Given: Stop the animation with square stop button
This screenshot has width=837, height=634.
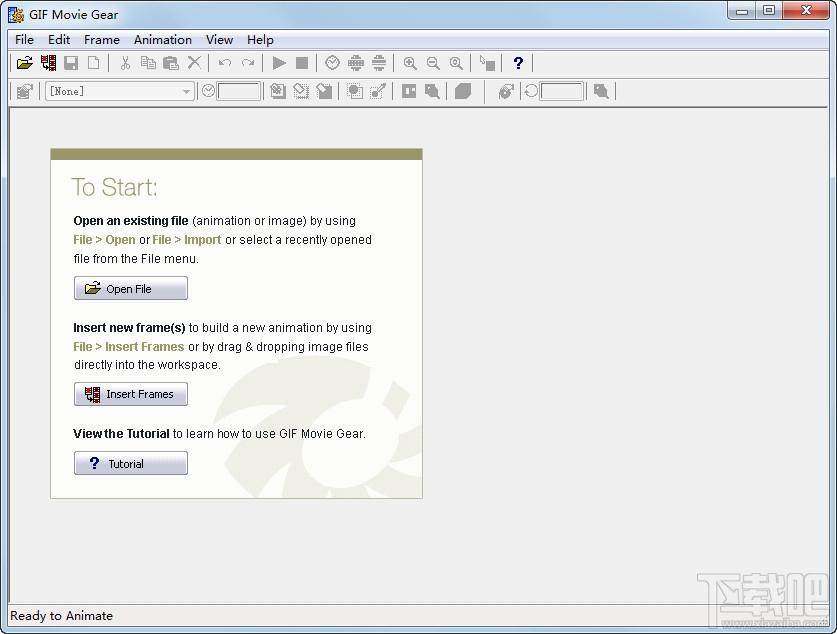Looking at the screenshot, I should 302,63.
